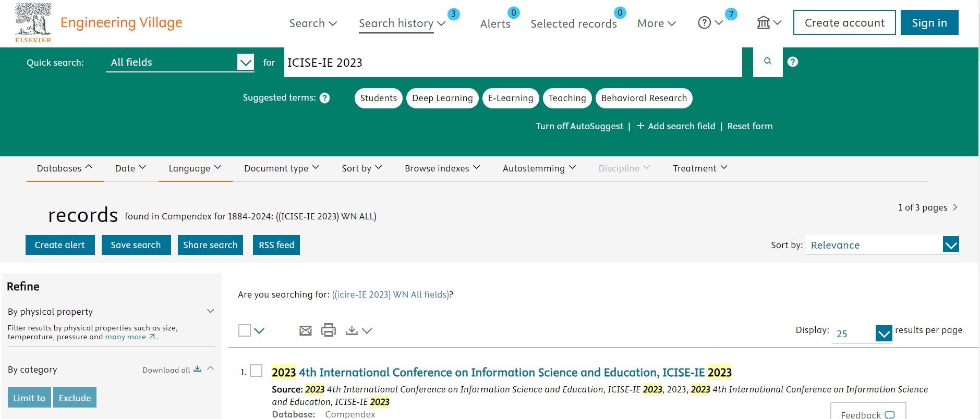
Task: Open the Search menu
Action: (313, 23)
